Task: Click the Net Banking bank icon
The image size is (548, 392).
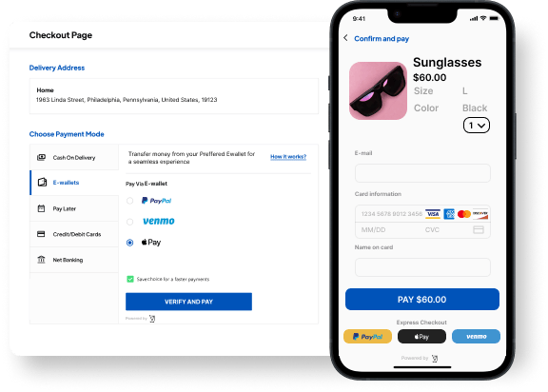Action: click(x=41, y=260)
